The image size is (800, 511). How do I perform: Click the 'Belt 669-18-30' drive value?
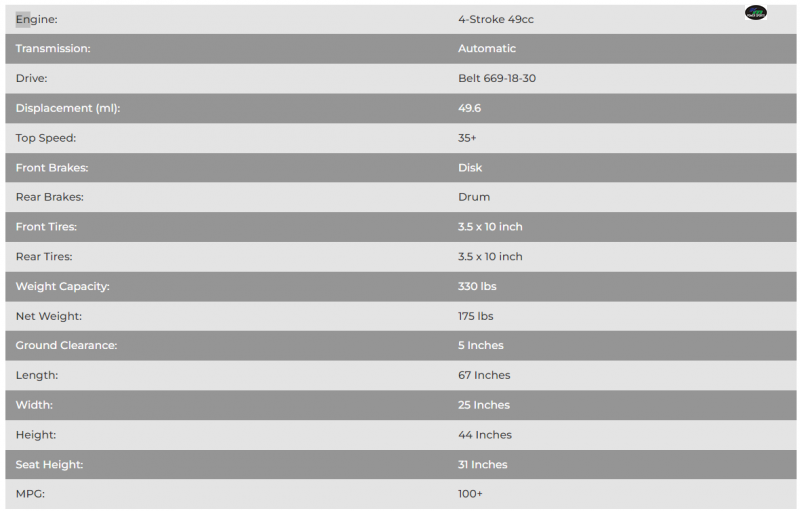point(497,78)
